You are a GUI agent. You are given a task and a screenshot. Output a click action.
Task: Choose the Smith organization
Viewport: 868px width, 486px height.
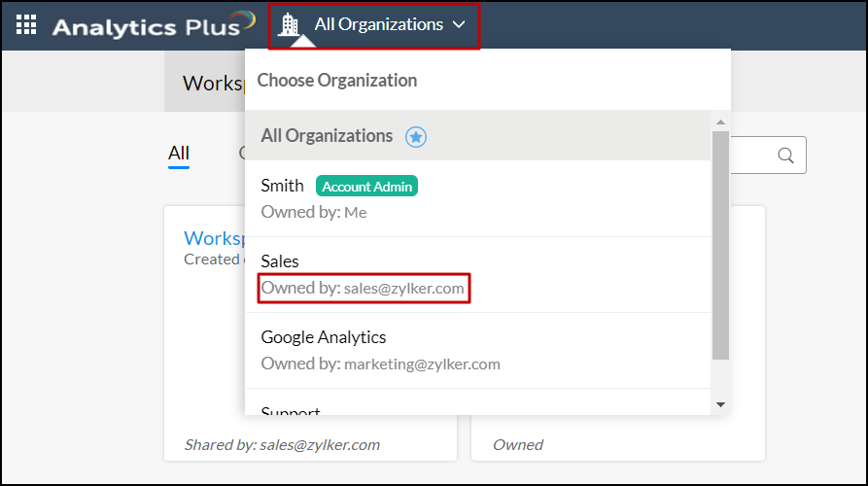pos(283,186)
